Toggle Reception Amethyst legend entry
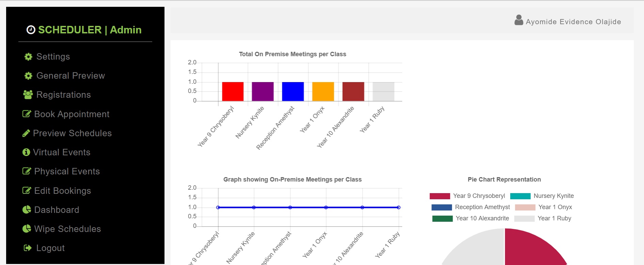This screenshot has width=644, height=265. (471, 207)
